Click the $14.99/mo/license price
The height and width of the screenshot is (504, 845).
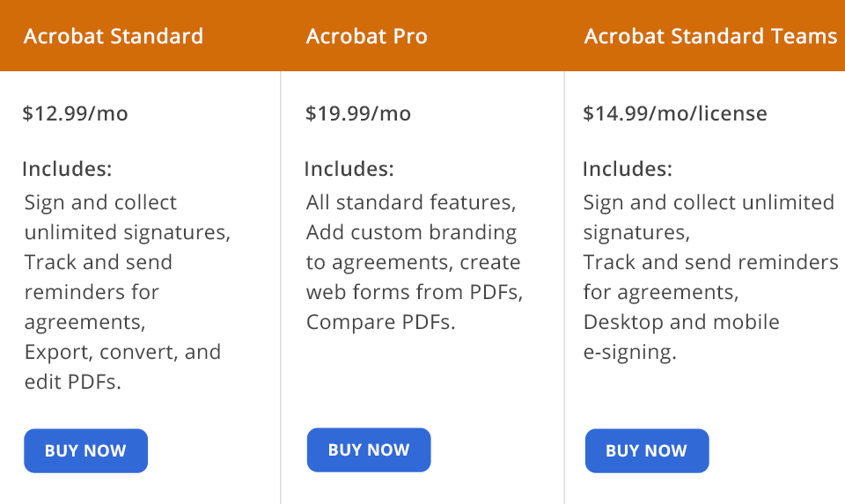coord(675,113)
